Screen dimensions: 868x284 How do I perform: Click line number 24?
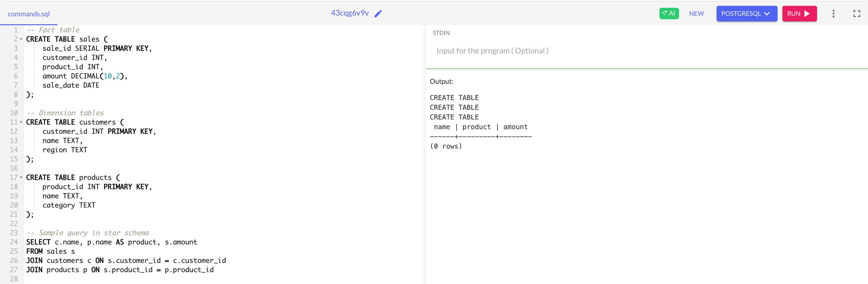[x=14, y=242]
